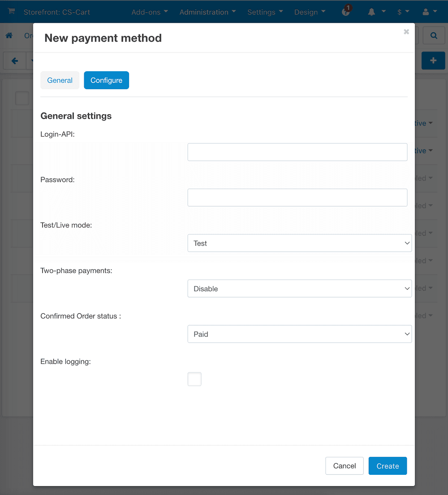Open the currency dollar icon

(400, 12)
